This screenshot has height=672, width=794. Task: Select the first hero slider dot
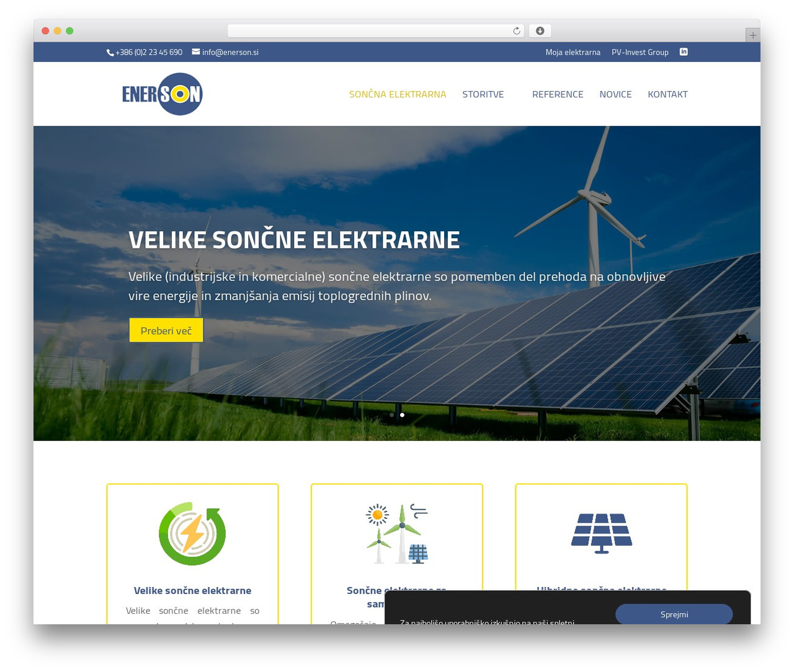391,415
